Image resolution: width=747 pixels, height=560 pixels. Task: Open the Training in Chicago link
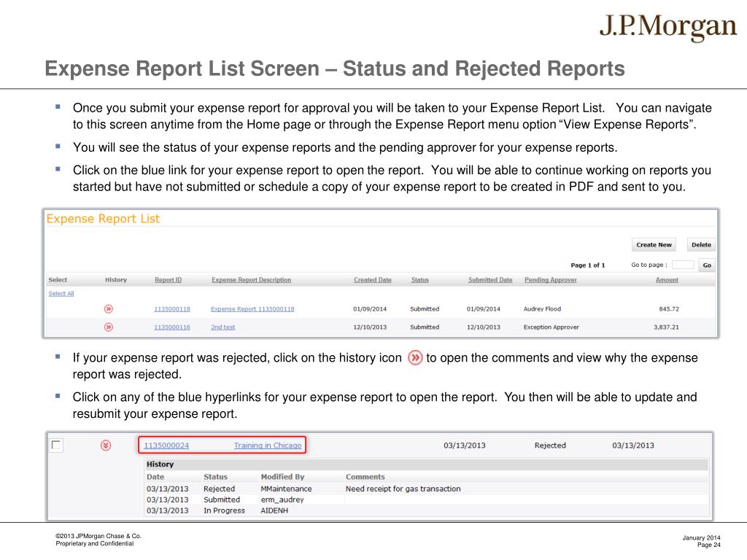coord(267,446)
